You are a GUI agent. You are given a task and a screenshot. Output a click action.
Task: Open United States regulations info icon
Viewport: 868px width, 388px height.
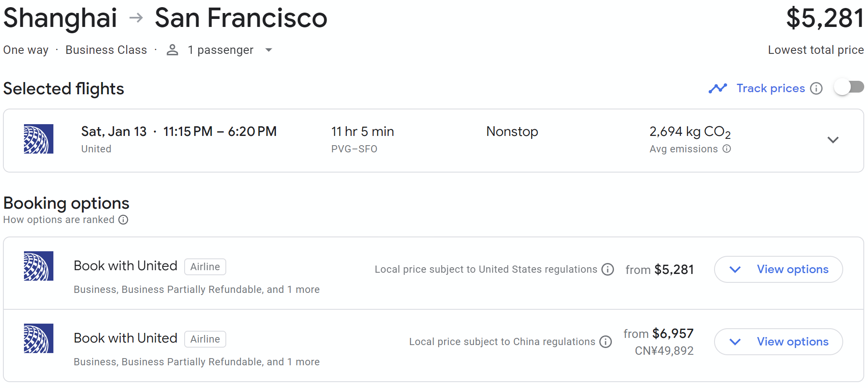pyautogui.click(x=608, y=269)
